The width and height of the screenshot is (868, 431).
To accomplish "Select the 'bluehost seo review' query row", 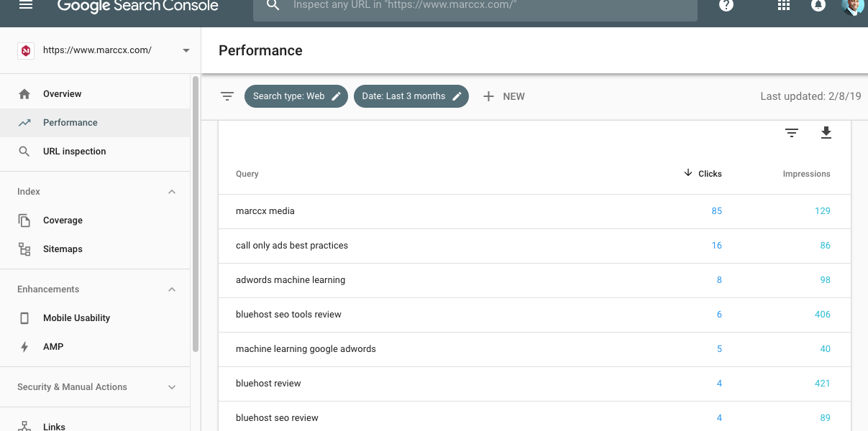I will pyautogui.click(x=534, y=417).
